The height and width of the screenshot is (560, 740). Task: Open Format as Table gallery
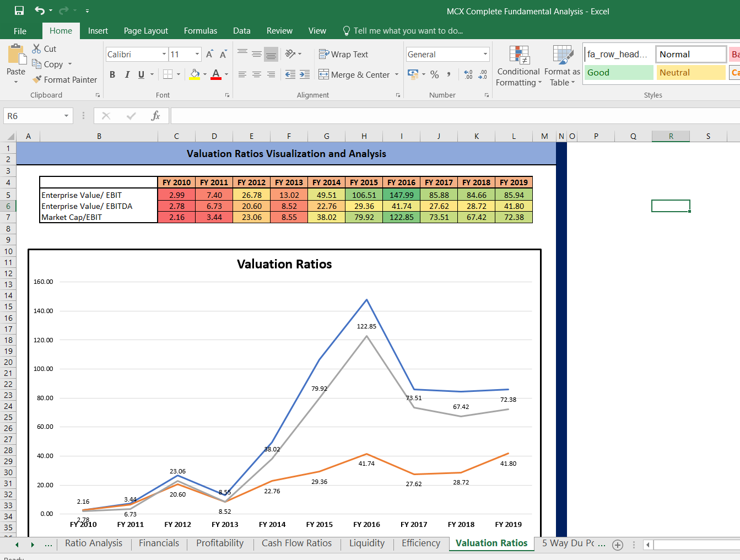(x=563, y=66)
